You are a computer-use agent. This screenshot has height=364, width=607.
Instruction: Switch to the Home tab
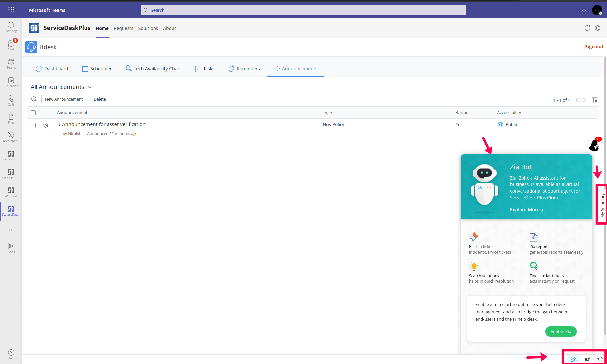click(x=102, y=28)
